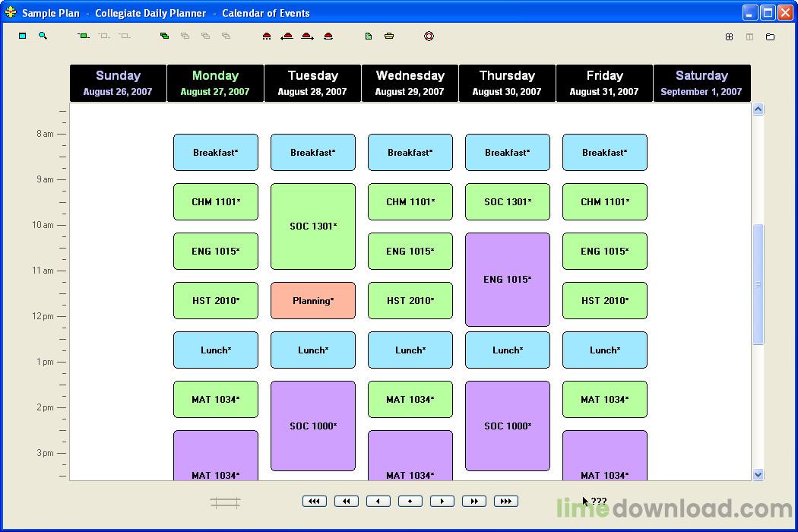Click the four-square grid view icon
The height and width of the screenshot is (532, 798).
click(x=729, y=36)
